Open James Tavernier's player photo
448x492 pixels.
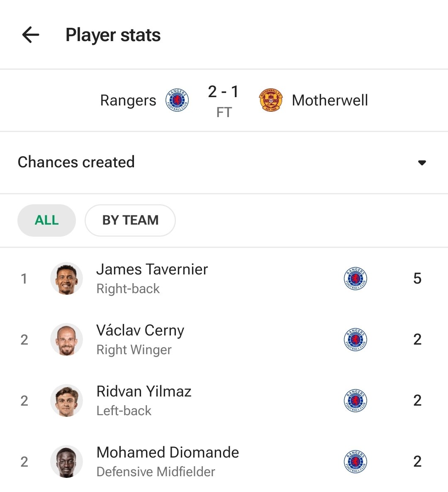point(66,279)
